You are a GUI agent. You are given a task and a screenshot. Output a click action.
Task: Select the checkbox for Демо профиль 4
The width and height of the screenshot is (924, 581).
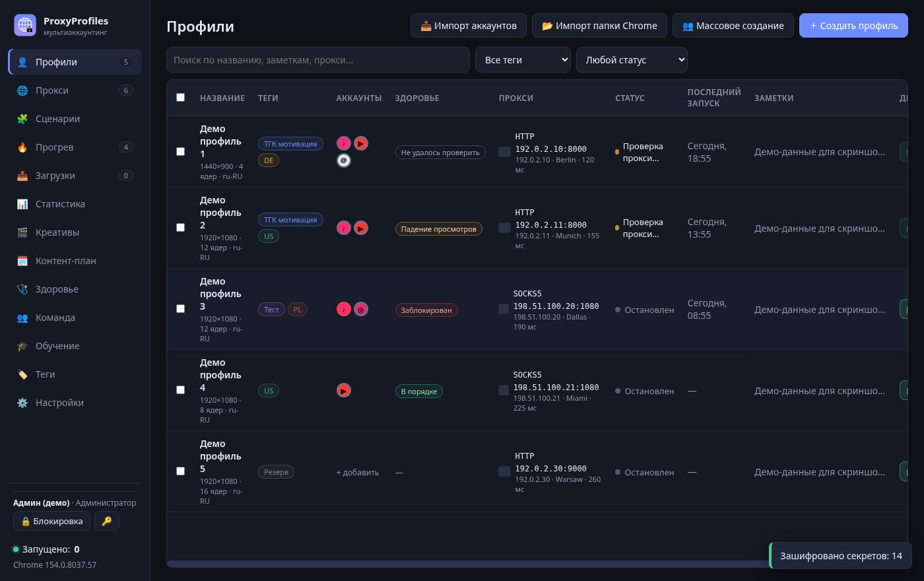click(x=180, y=390)
